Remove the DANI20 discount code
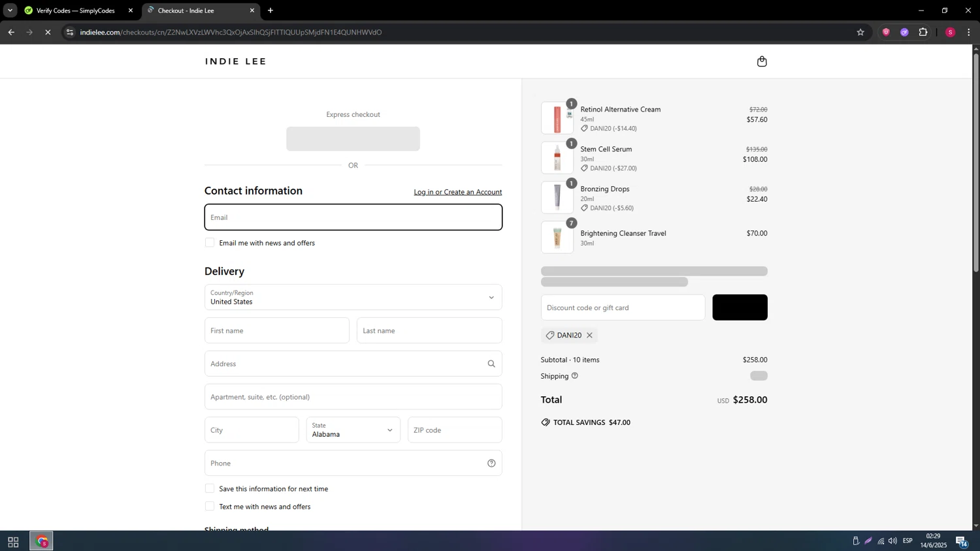This screenshot has height=551, width=980. coord(589,336)
